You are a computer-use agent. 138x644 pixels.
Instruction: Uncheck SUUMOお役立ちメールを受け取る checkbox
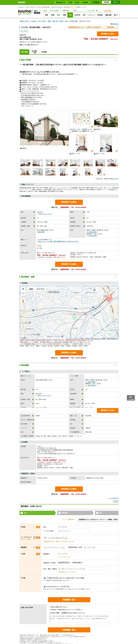(45, 586)
